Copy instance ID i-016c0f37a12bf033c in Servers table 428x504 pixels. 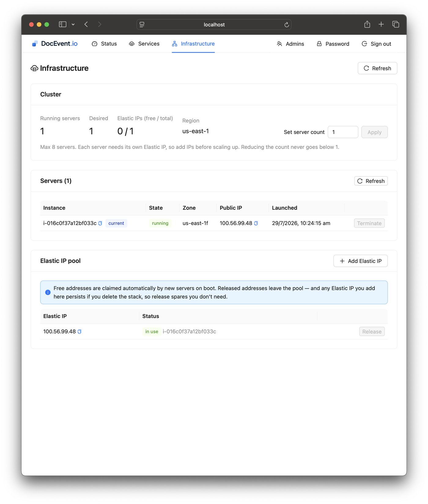click(100, 223)
